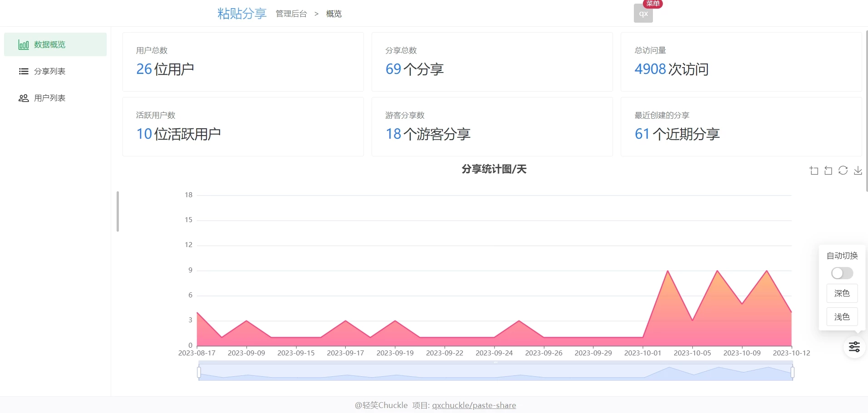Click the 最近创建的分享 label
868x413 pixels.
tap(662, 115)
